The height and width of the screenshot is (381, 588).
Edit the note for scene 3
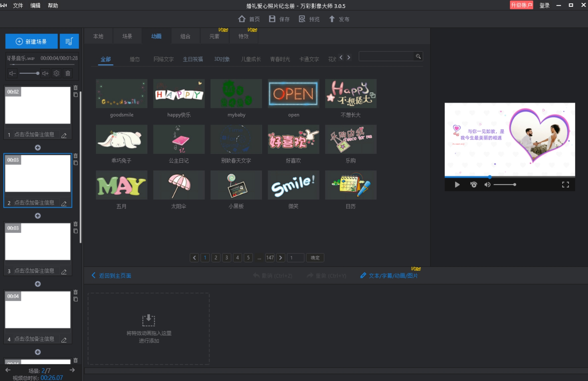click(x=64, y=271)
